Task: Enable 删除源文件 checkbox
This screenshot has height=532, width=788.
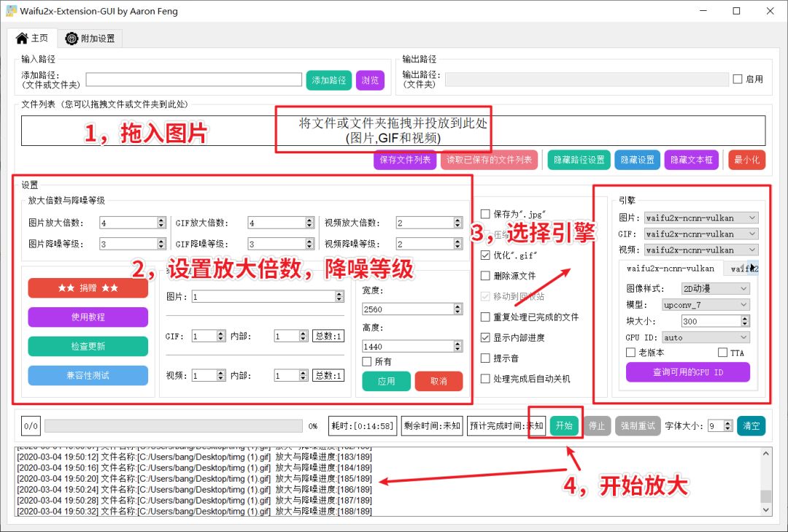Action: click(x=485, y=276)
